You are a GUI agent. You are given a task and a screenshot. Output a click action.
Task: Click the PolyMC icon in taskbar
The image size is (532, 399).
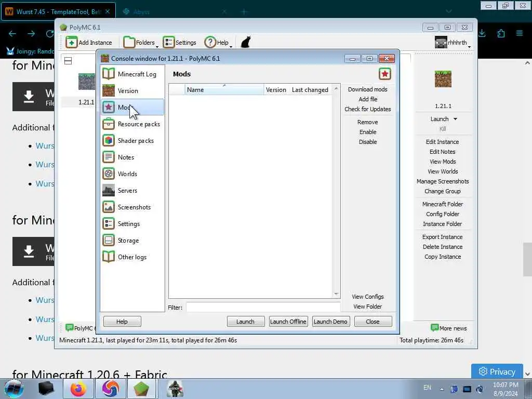coord(141,389)
